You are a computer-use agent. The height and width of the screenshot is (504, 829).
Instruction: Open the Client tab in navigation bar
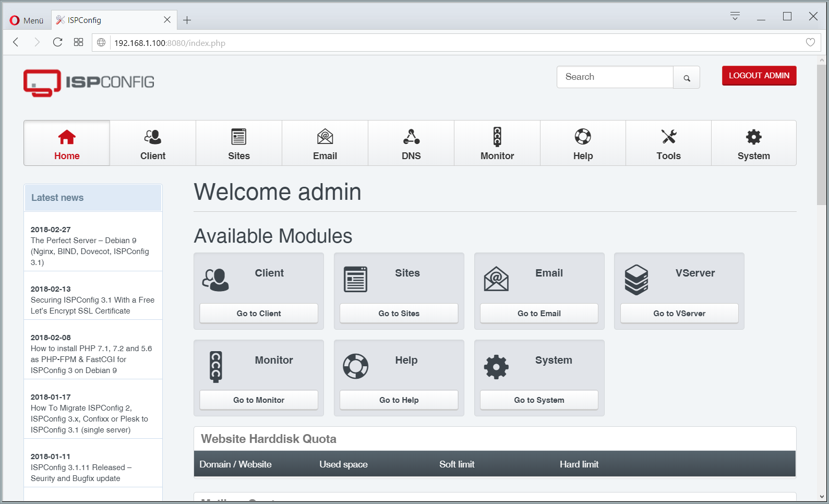point(153,143)
